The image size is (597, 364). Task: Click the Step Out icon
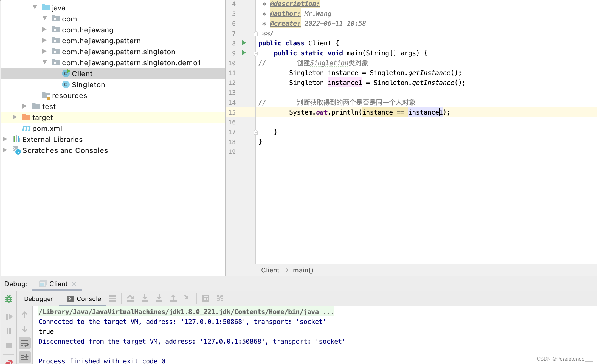[173, 298]
